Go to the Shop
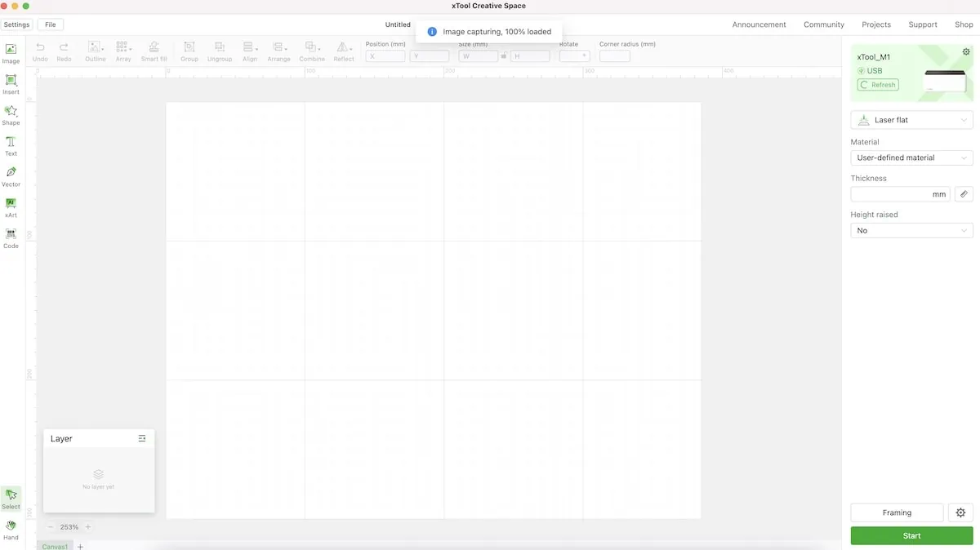Screen dimensions: 980x550 (964, 24)
